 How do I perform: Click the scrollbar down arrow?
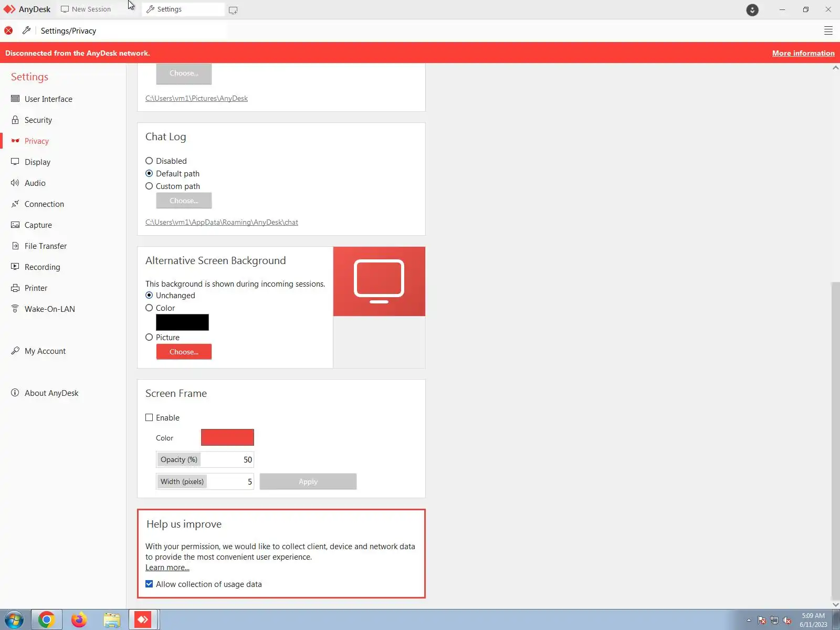pyautogui.click(x=835, y=604)
